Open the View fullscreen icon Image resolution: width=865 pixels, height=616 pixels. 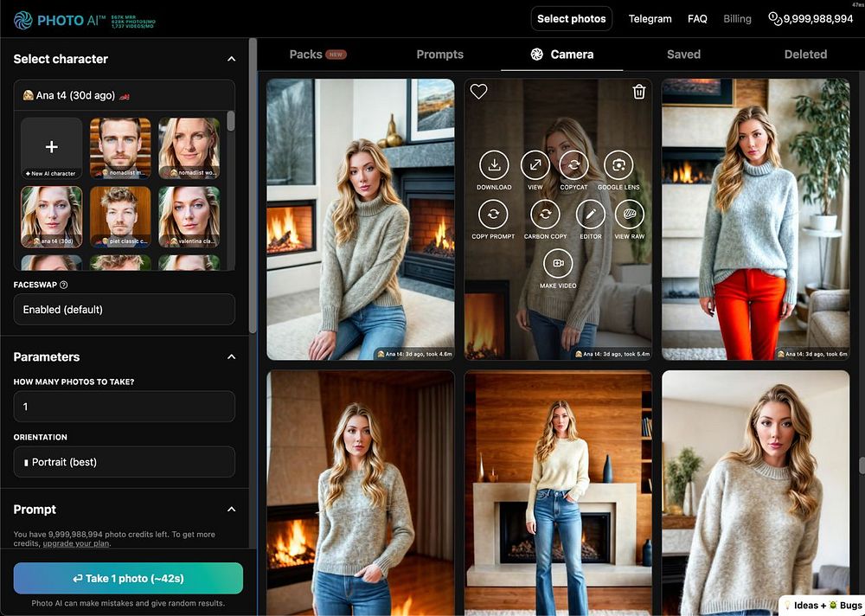coord(535,165)
